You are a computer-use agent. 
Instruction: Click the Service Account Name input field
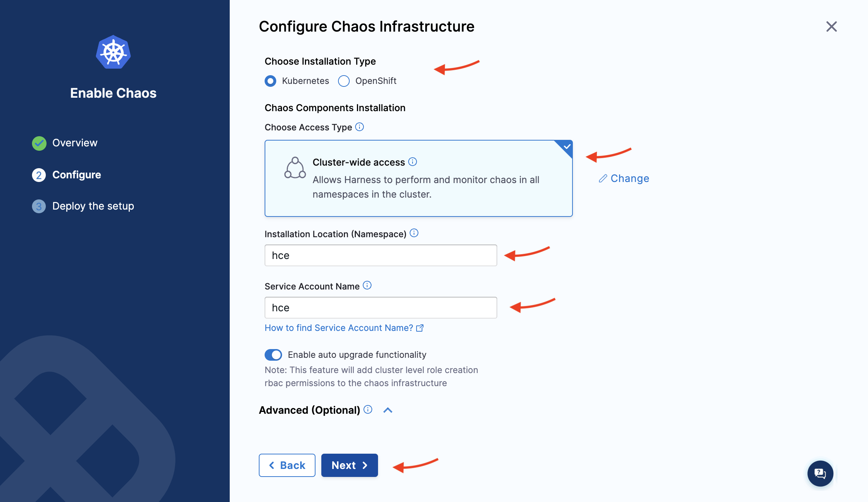click(x=381, y=307)
